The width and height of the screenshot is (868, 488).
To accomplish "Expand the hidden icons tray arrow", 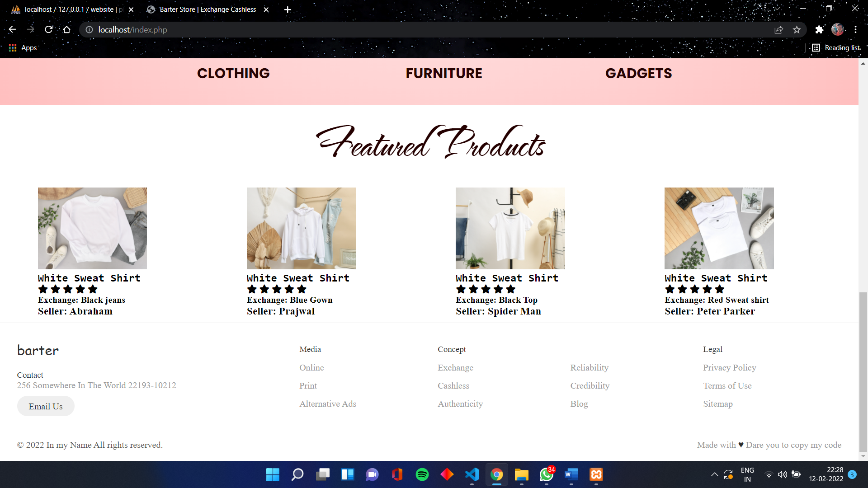I will pyautogui.click(x=715, y=474).
